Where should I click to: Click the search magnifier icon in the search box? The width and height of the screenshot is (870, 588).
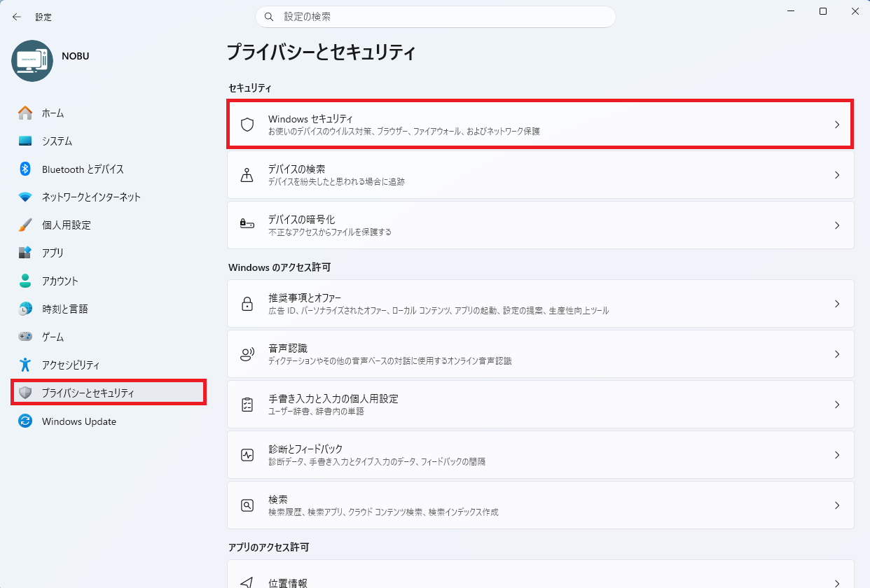(269, 16)
